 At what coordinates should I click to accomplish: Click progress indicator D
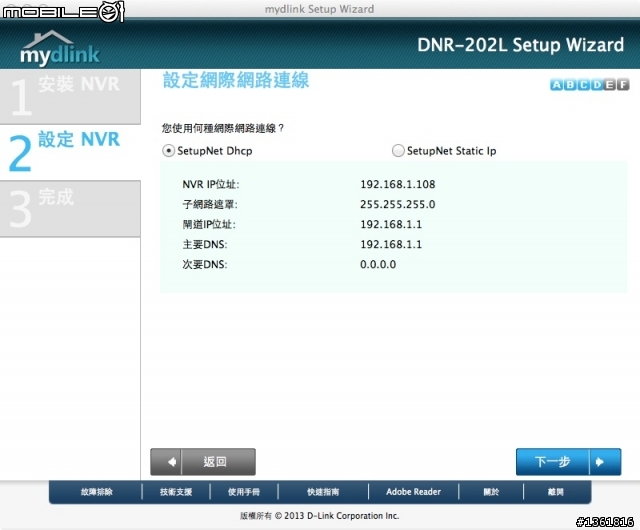(x=597, y=85)
